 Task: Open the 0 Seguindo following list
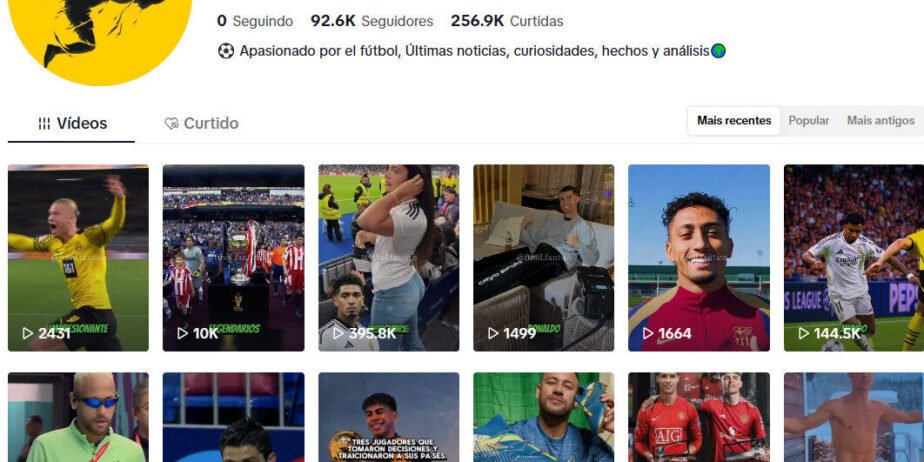(255, 21)
